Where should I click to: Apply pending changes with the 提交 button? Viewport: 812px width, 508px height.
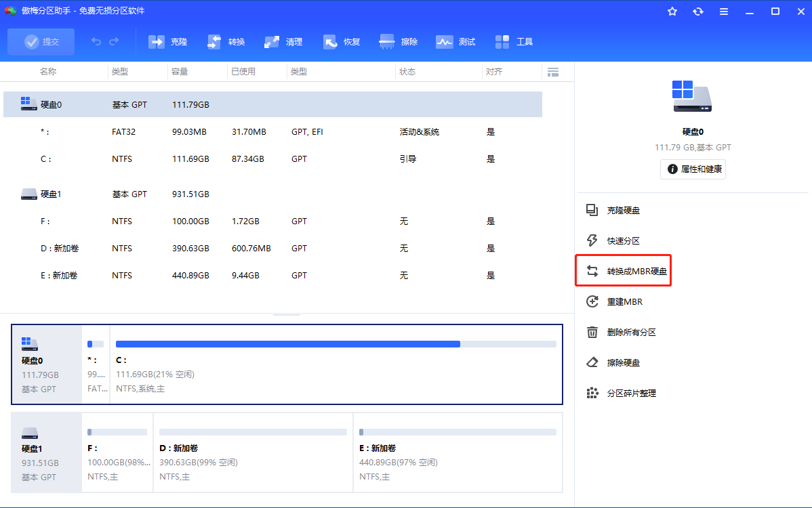[41, 41]
